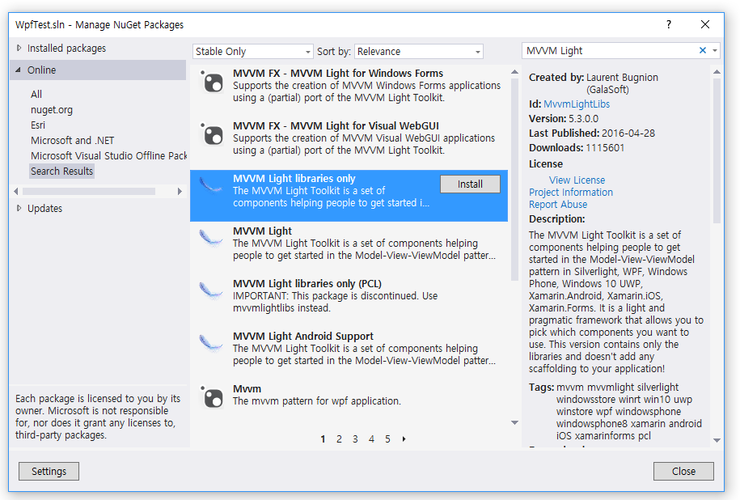Screen dimensions: 740x500
Task: Expand the Updates node
Action: [19, 208]
